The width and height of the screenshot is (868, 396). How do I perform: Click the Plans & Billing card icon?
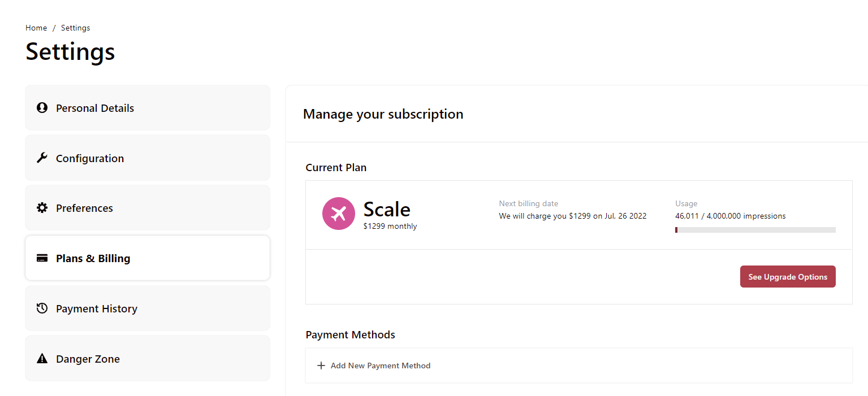tap(42, 258)
